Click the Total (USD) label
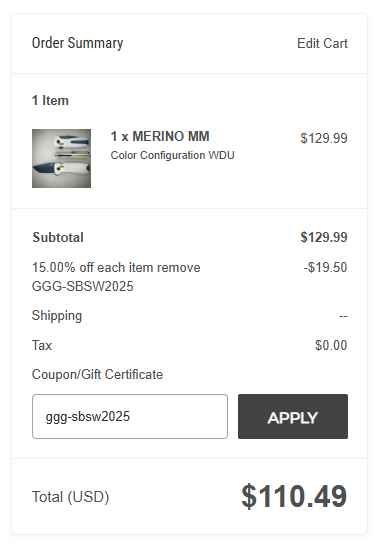 click(x=70, y=497)
